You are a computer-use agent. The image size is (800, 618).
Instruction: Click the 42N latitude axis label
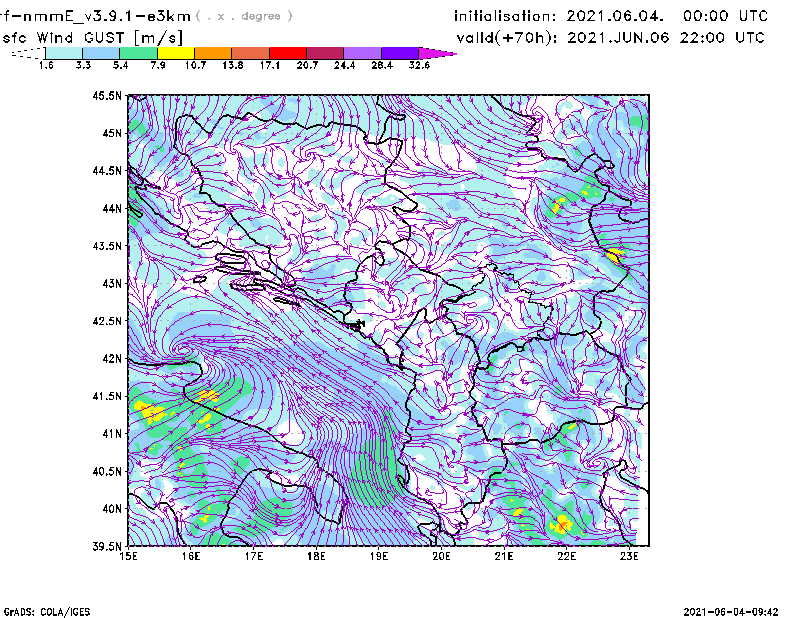(110, 359)
